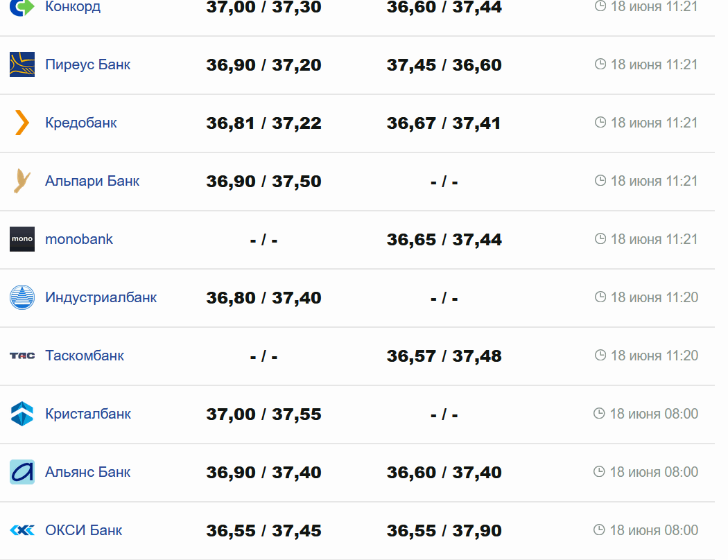
Task: Open the Индустриалбанк link
Action: [101, 297]
